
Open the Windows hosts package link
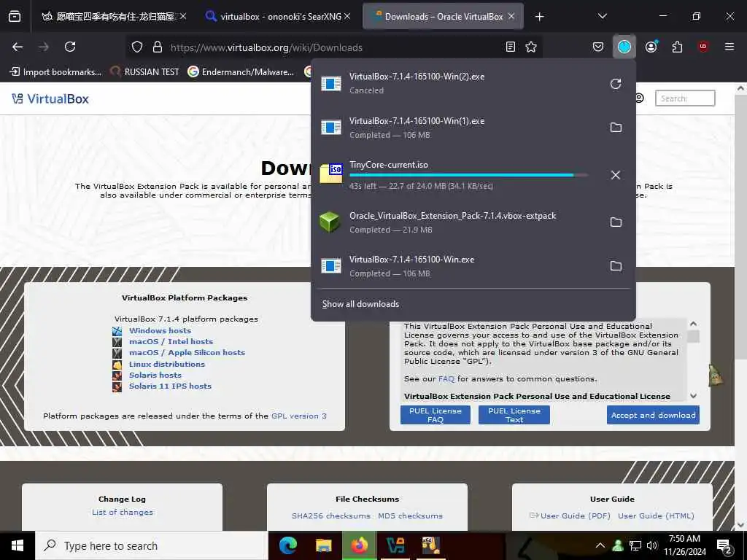[160, 330]
